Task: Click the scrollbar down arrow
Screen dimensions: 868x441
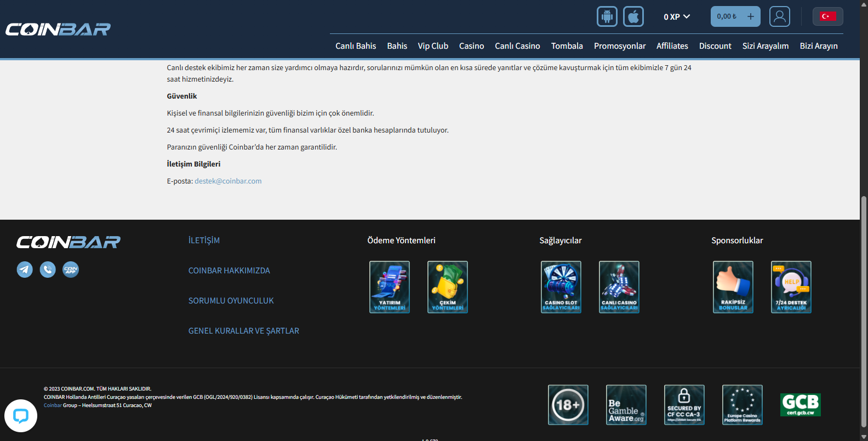Action: [864, 437]
